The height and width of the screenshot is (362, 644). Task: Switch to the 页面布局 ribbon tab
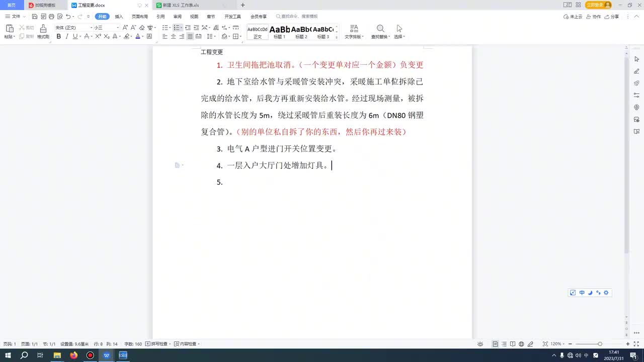click(140, 17)
